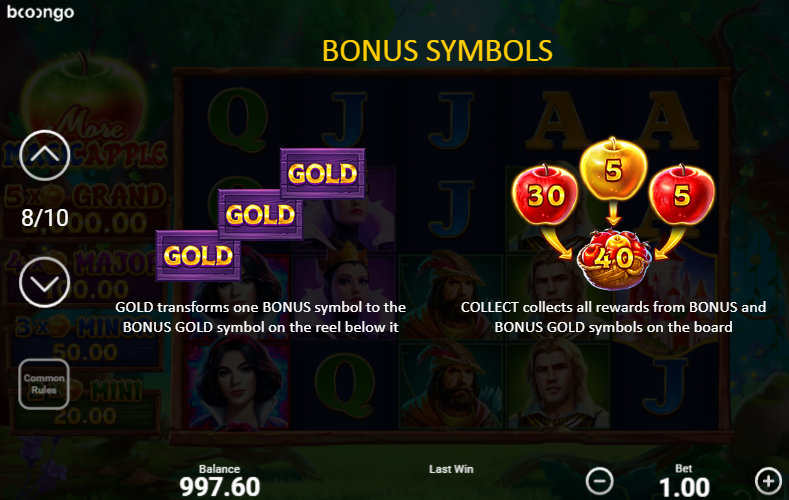Click the balance amount 997.60

[x=219, y=486]
